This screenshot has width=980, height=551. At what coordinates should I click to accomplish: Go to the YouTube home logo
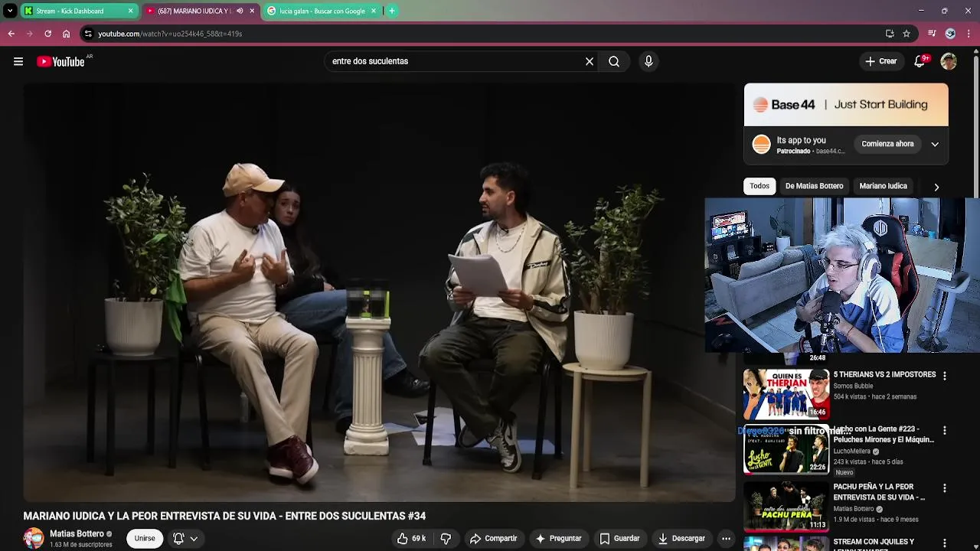(x=61, y=61)
